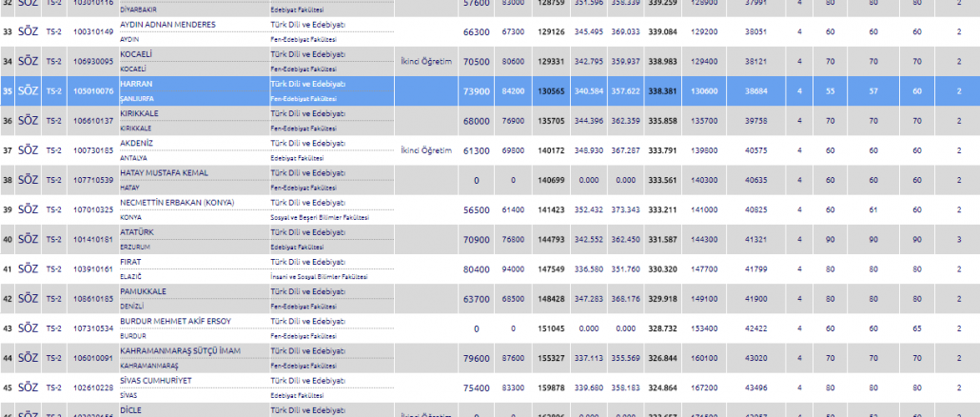Screen dimensions: 980x417
Task: Open the Sivas Cumhuriyet university entry
Action: point(155,380)
